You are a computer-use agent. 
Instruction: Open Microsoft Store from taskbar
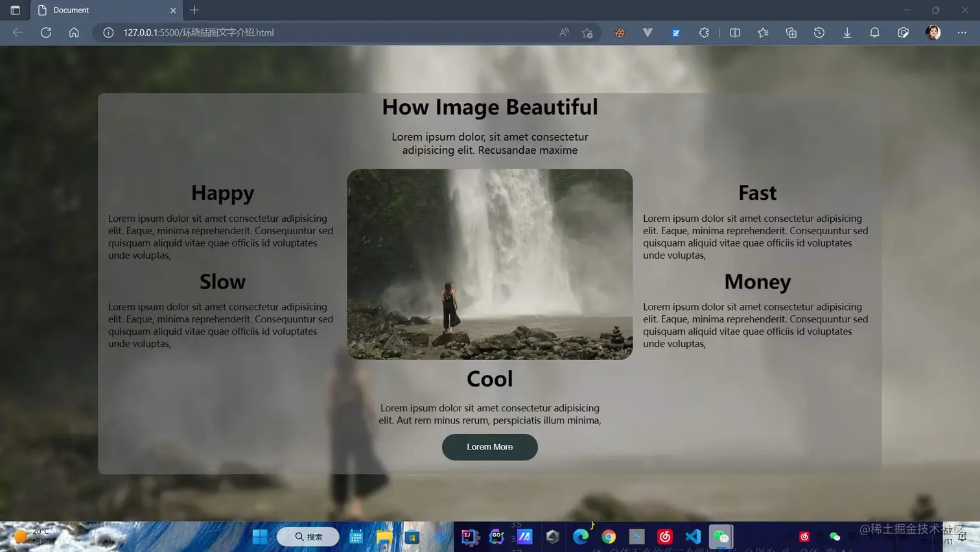412,536
